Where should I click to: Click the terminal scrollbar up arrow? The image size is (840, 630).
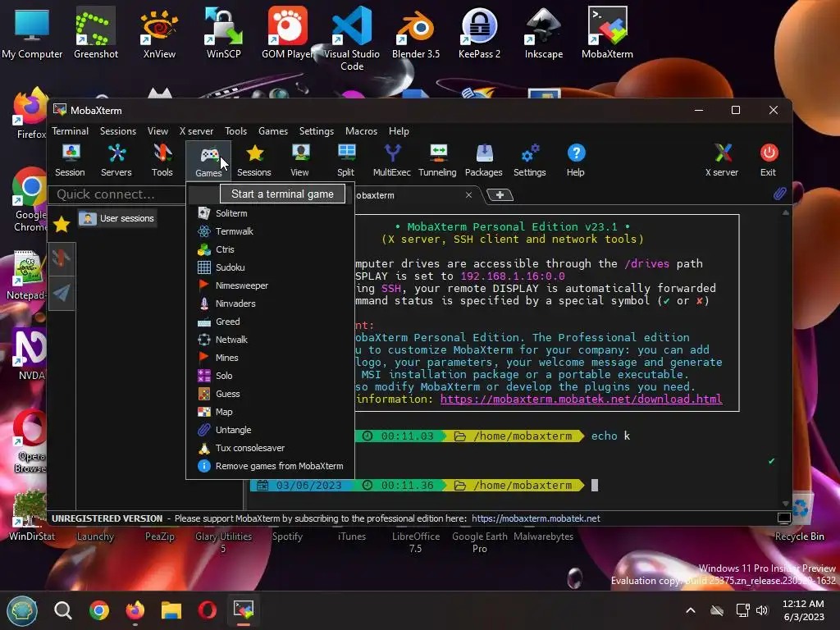point(785,212)
